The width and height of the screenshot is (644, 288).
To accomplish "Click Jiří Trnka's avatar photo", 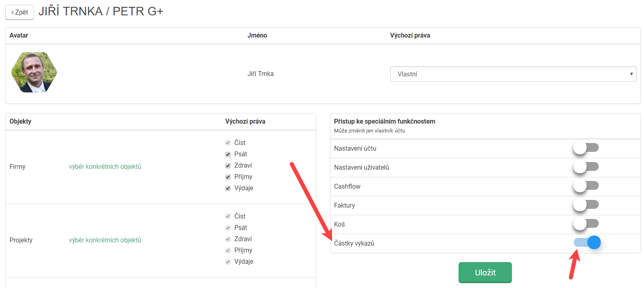I will tap(34, 72).
